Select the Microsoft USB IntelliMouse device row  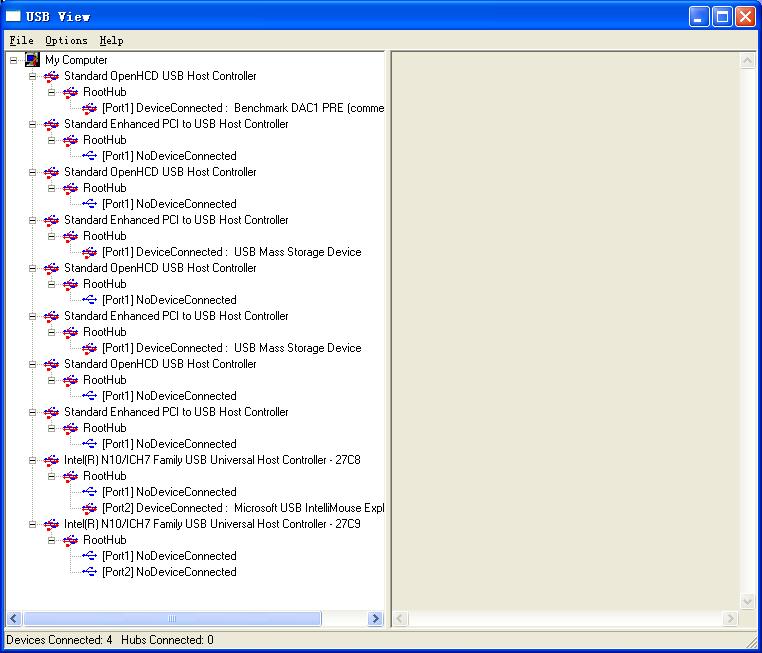[x=243, y=508]
